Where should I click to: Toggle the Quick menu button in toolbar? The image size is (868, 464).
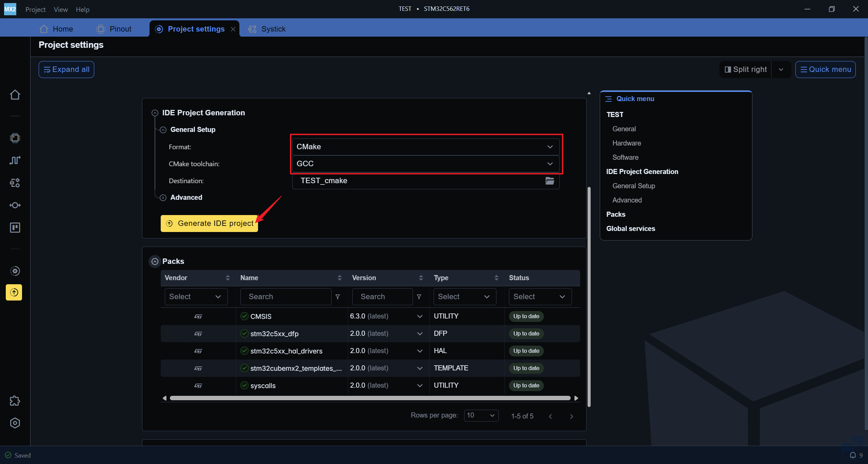coord(826,70)
